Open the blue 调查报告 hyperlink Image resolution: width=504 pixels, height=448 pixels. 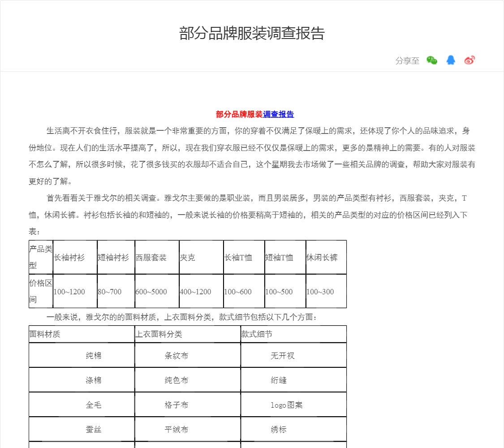pos(278,114)
